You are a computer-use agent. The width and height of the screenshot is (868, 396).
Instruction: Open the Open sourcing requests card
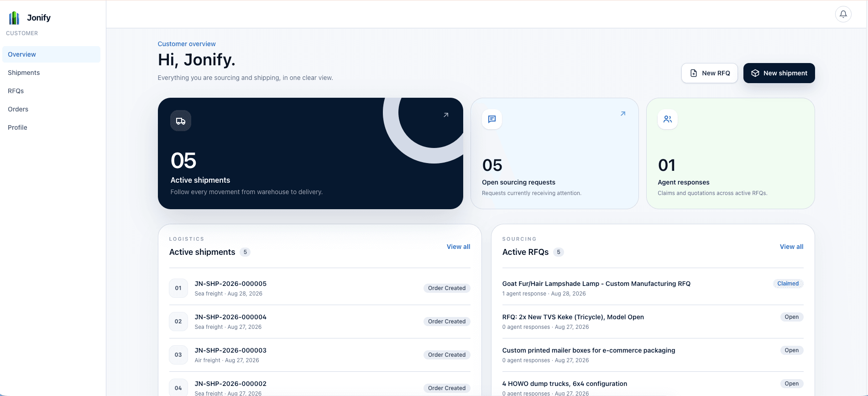[554, 153]
